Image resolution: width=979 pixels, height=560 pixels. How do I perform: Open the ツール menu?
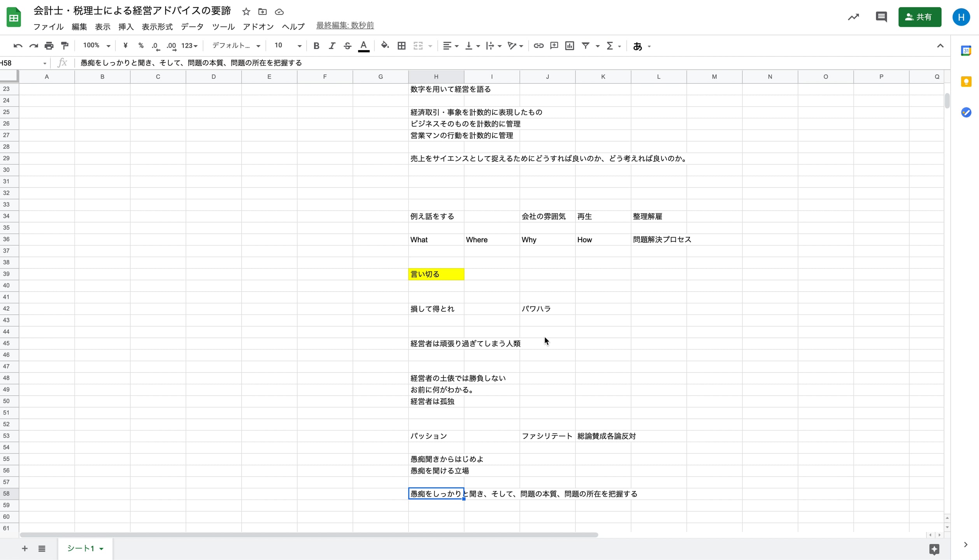click(223, 26)
